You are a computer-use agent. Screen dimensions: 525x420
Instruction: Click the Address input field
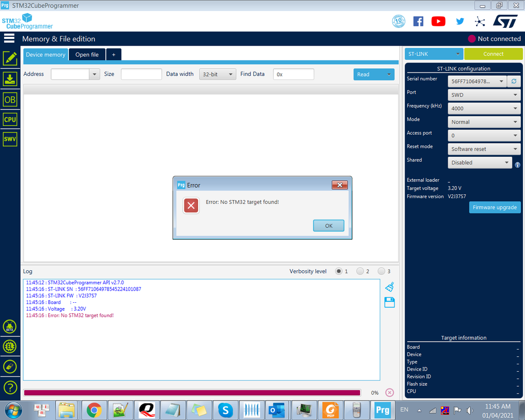pyautogui.click(x=70, y=74)
